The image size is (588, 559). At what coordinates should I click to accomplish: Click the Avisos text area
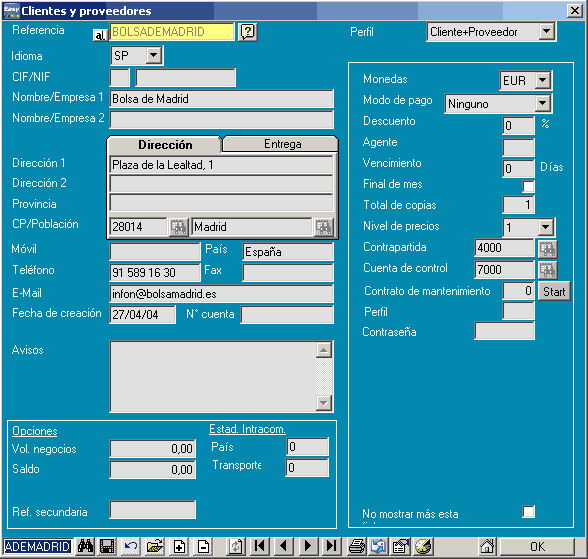tap(213, 376)
